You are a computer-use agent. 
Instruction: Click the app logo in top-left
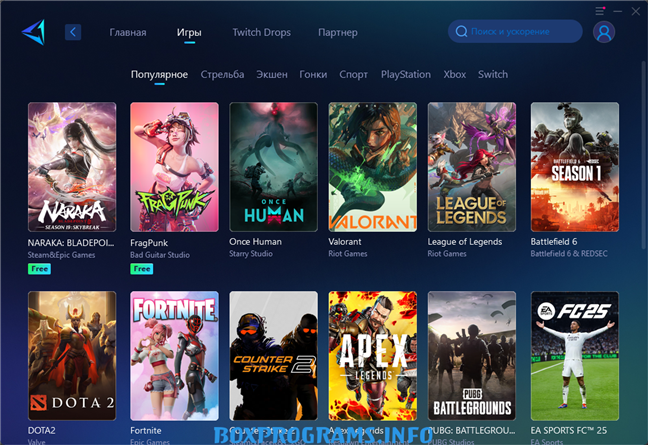[x=33, y=32]
